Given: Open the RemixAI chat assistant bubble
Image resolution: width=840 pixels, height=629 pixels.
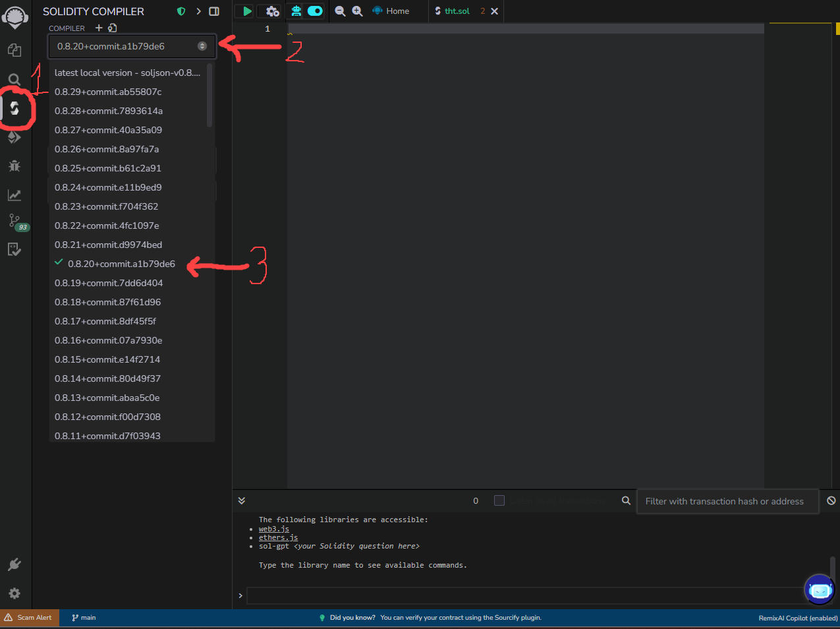Looking at the screenshot, I should click(820, 589).
